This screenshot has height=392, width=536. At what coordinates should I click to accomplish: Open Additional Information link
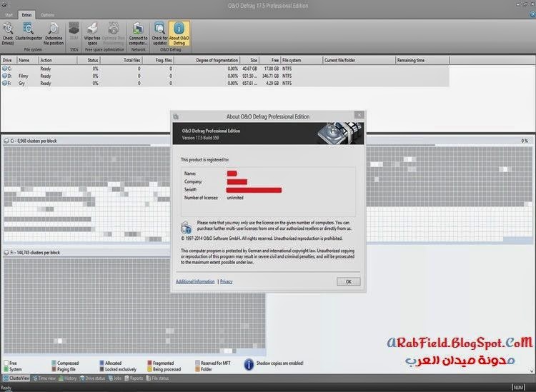click(195, 282)
